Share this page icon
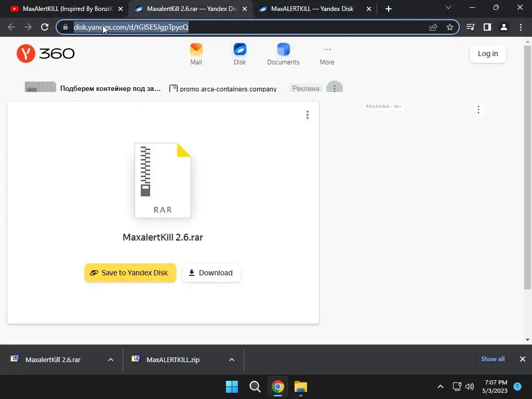This screenshot has width=532, height=399. pos(433,27)
